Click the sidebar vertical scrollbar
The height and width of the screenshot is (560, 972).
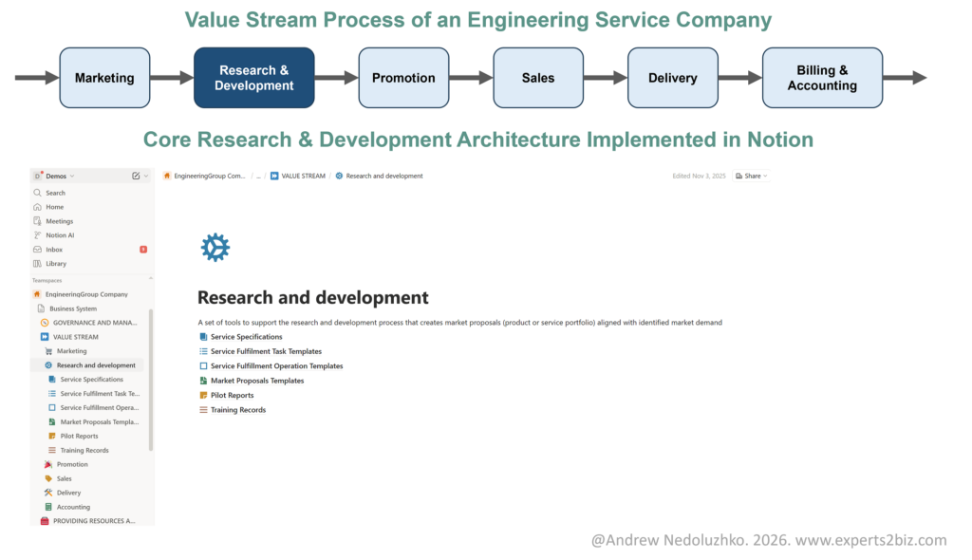point(151,380)
